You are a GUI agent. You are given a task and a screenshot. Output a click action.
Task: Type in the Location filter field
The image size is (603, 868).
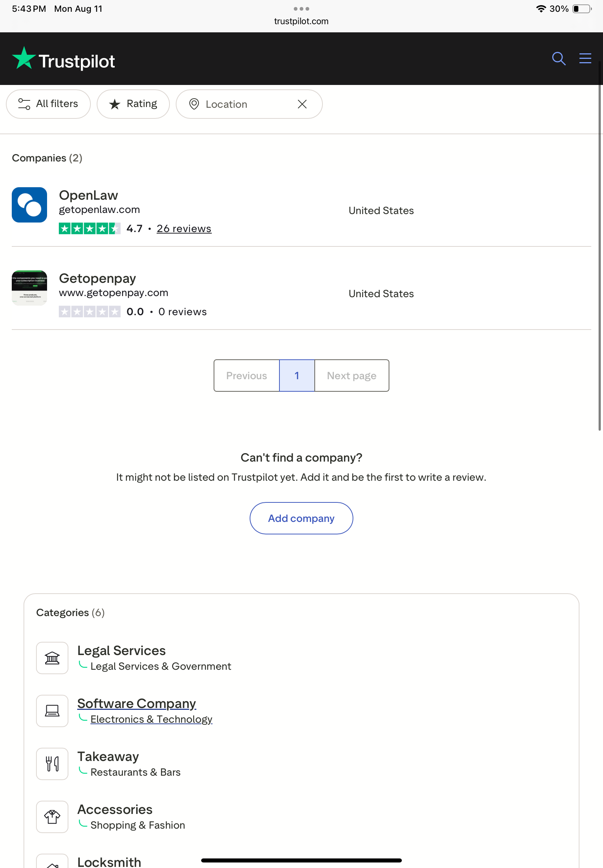pyautogui.click(x=242, y=104)
